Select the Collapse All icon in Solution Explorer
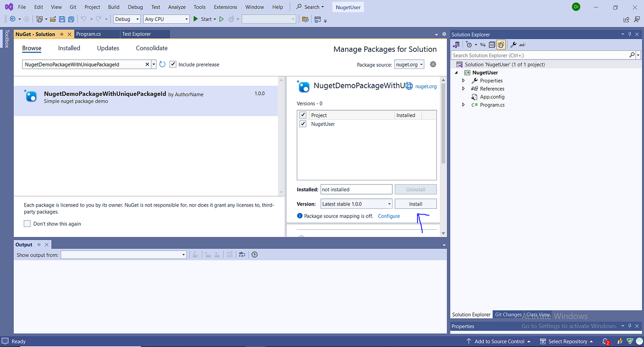644x347 pixels. click(x=492, y=44)
